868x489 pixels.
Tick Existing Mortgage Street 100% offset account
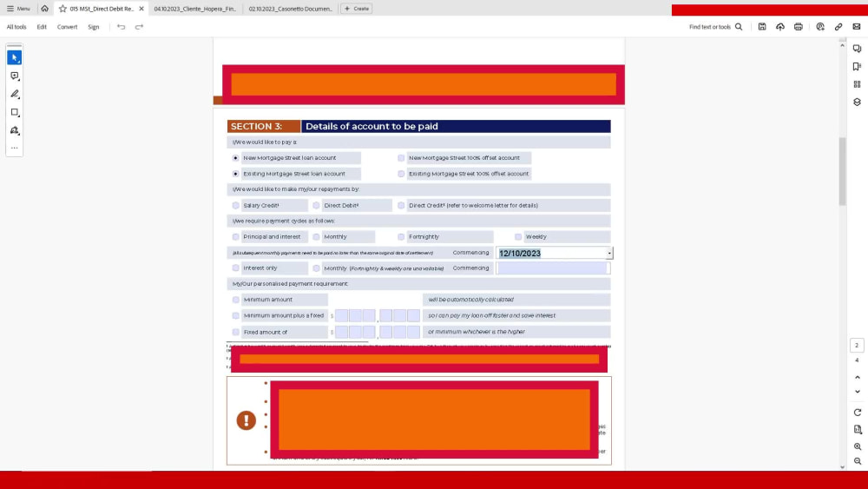(x=401, y=174)
